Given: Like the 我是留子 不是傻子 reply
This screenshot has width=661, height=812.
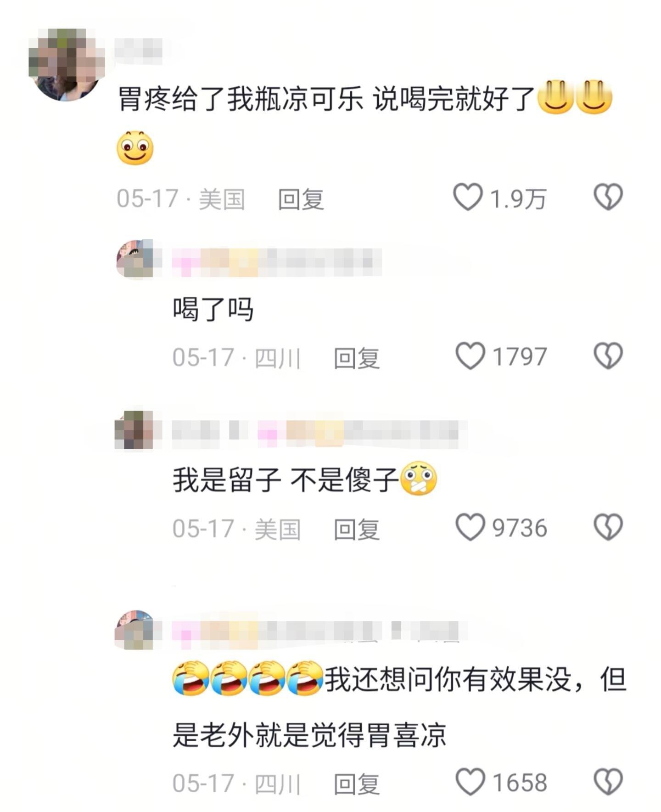Looking at the screenshot, I should 470,527.
